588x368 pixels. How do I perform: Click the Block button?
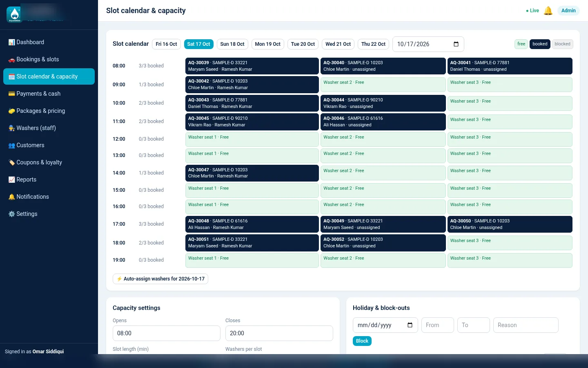point(362,341)
